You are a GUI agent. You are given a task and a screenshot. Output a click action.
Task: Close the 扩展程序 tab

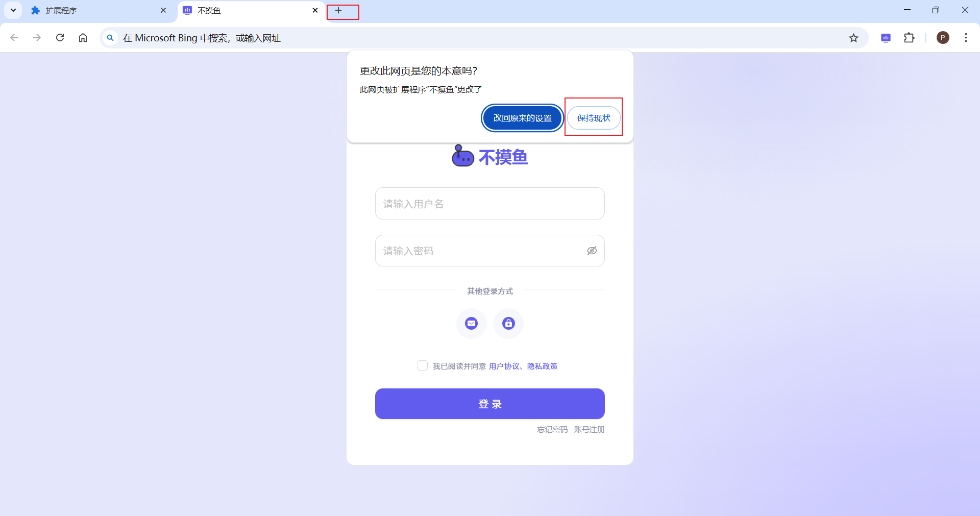pos(163,10)
